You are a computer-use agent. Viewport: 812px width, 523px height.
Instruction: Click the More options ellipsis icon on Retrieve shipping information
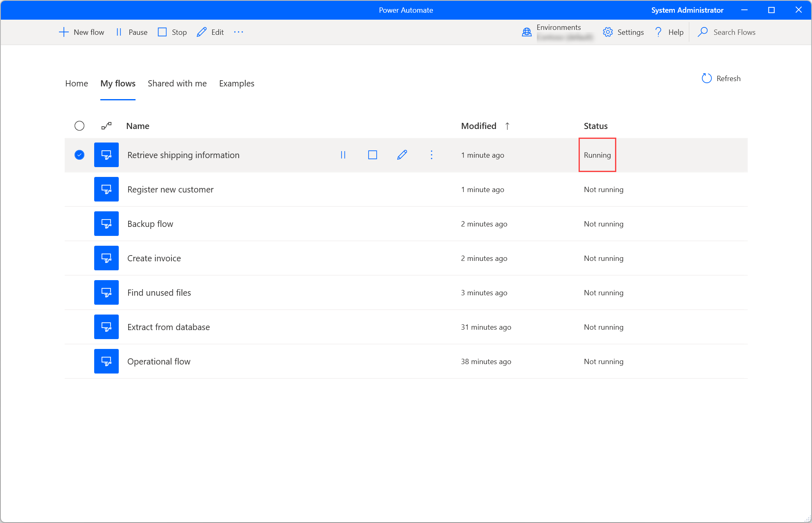click(x=432, y=154)
